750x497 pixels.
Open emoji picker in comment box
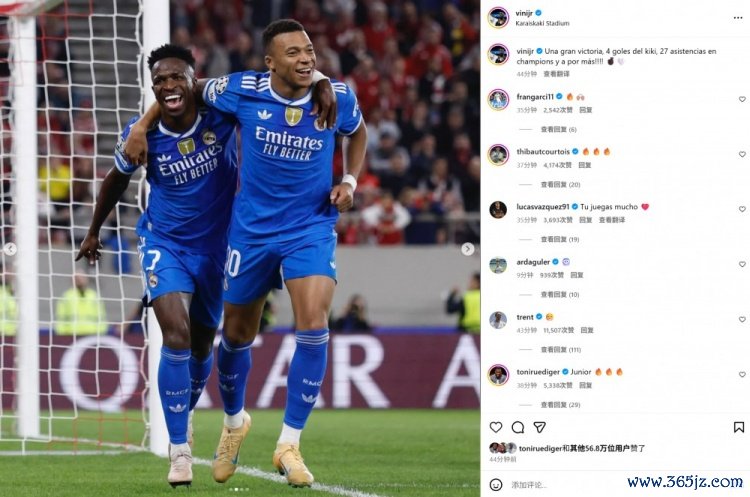point(496,485)
